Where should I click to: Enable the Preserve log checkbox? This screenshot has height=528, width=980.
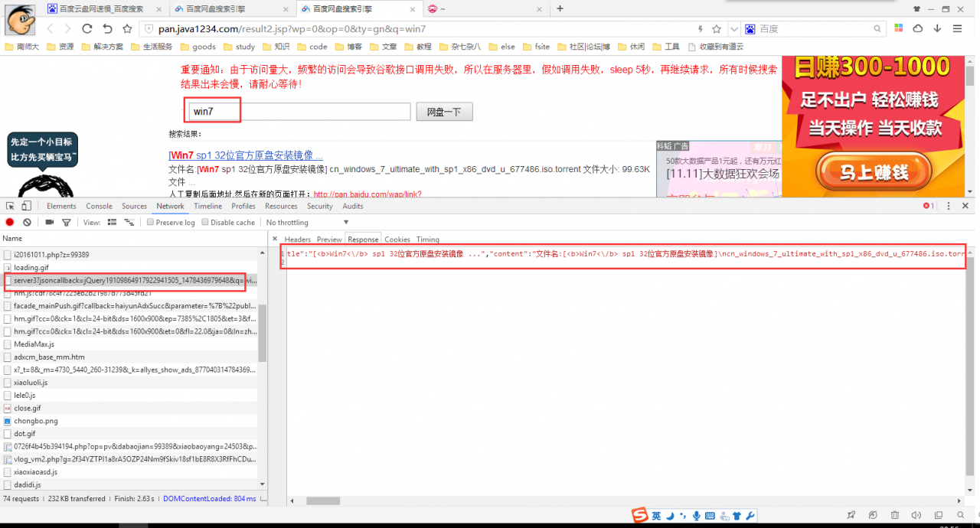(x=151, y=222)
